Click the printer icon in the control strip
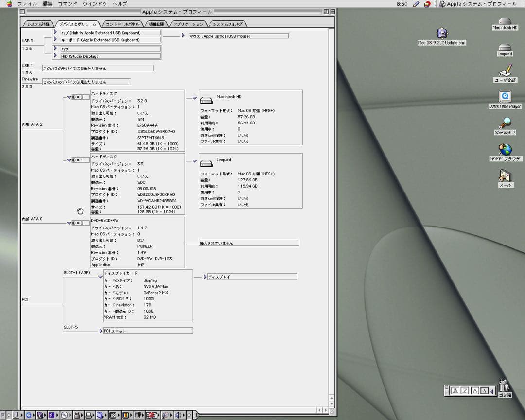 pyautogui.click(x=88, y=415)
